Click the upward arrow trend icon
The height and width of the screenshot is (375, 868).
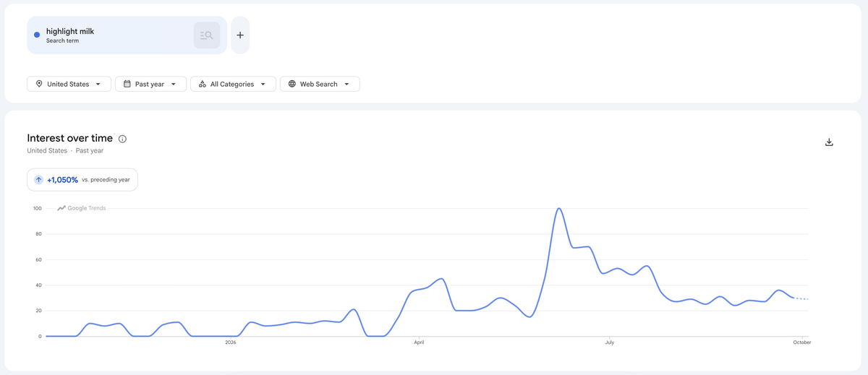(x=39, y=180)
